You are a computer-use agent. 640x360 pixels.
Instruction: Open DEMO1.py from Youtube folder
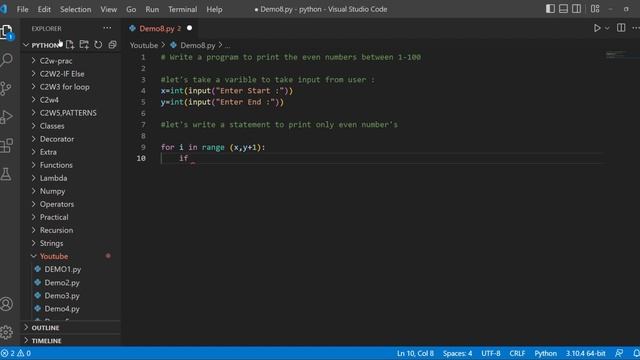[62, 269]
